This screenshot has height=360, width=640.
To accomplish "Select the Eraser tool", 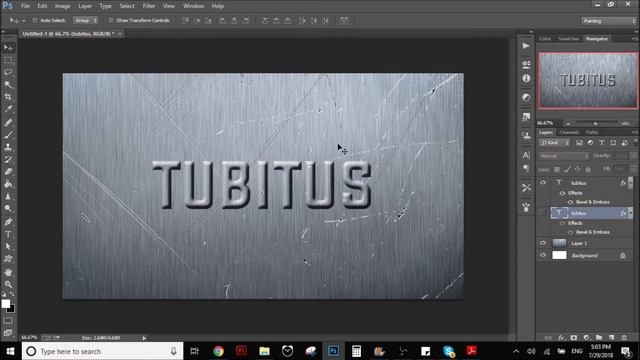I will click(8, 171).
